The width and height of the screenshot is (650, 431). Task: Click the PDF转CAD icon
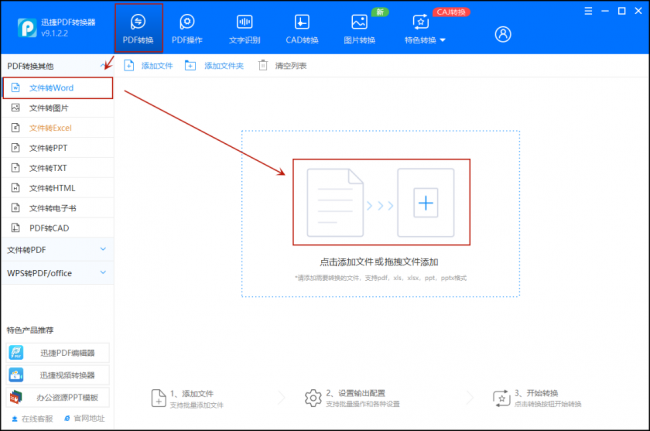click(x=15, y=228)
